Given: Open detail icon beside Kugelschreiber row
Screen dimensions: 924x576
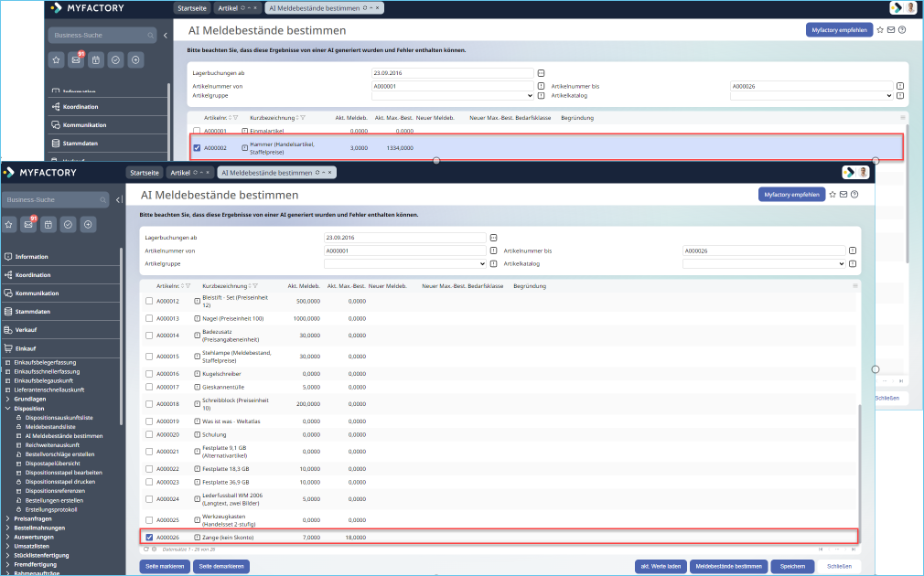Looking at the screenshot, I should coord(198,374).
